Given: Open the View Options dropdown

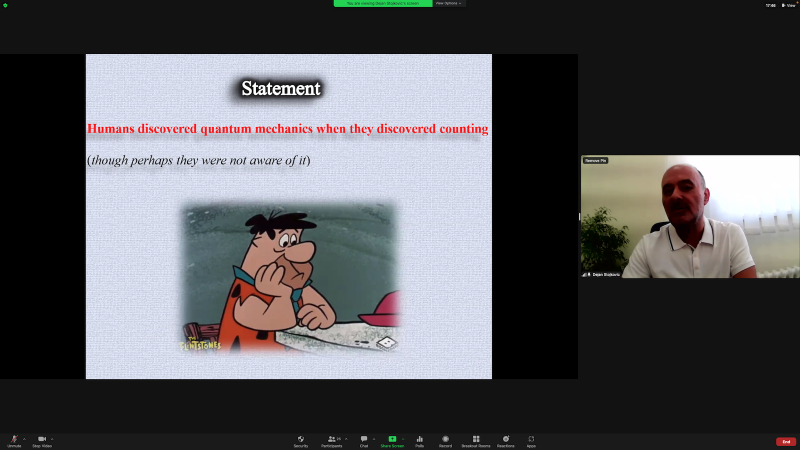Looking at the screenshot, I should tap(448, 3).
